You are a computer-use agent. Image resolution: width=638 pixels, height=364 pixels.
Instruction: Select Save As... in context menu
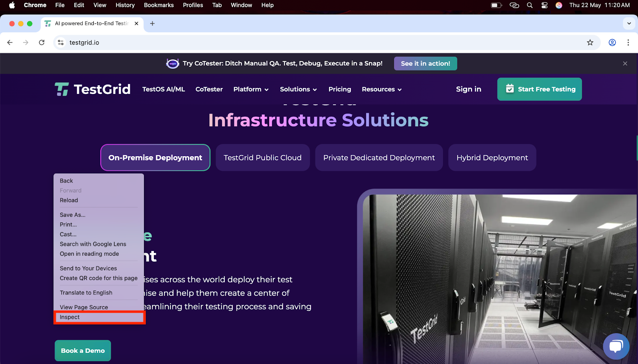point(99,215)
